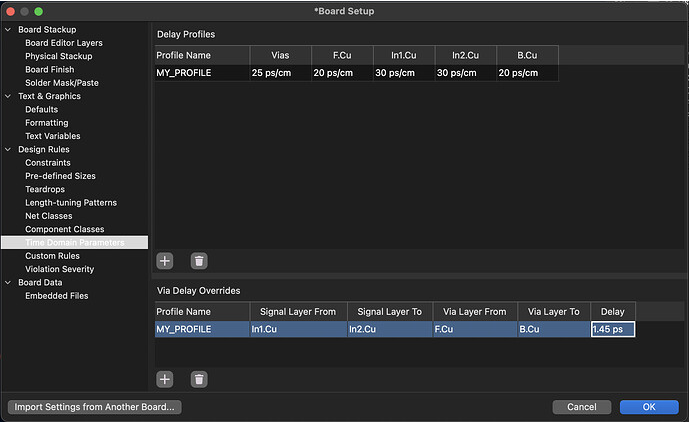The height and width of the screenshot is (423, 689).
Task: Click Import Settings from Another Board
Action: (x=94, y=407)
